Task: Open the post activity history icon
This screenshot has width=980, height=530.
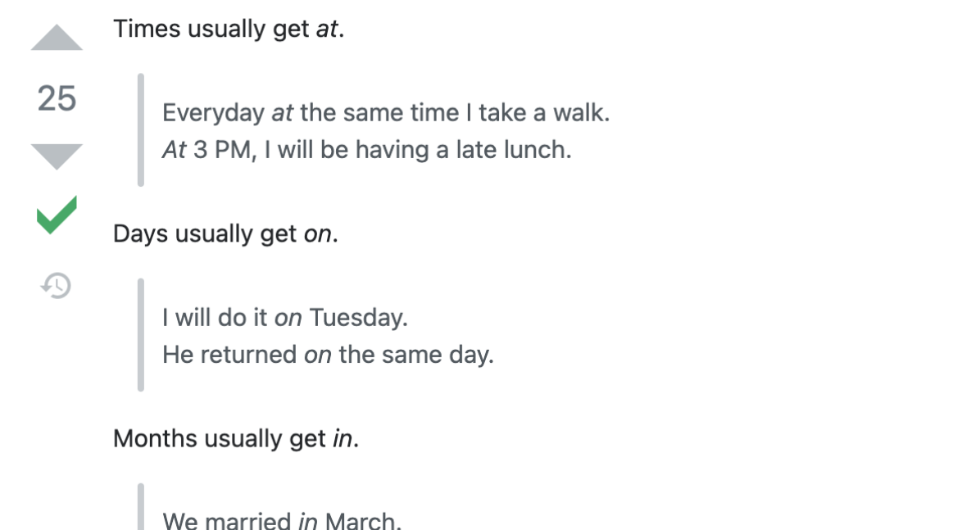Action: pos(57,286)
